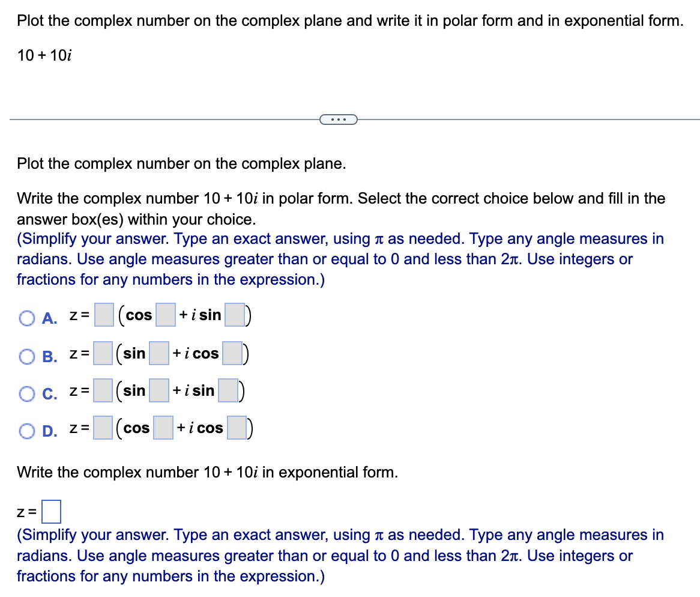Expand the ellipsis divider for more options

(339, 119)
